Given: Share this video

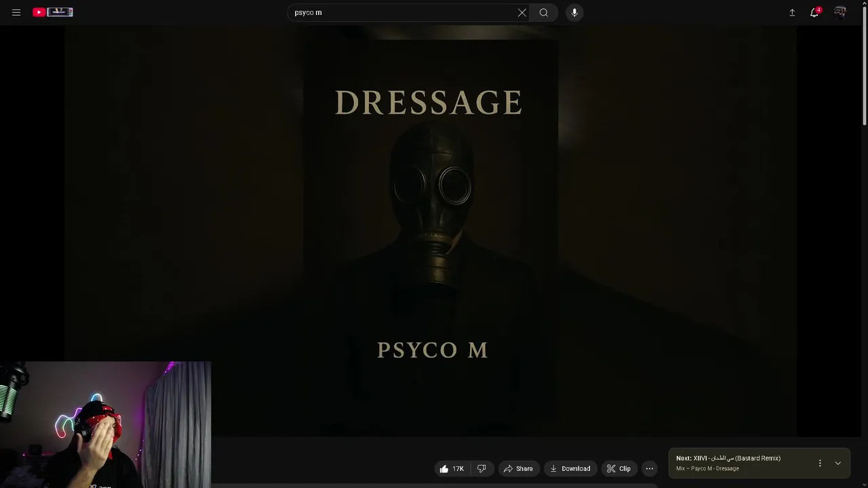Looking at the screenshot, I should pyautogui.click(x=518, y=468).
